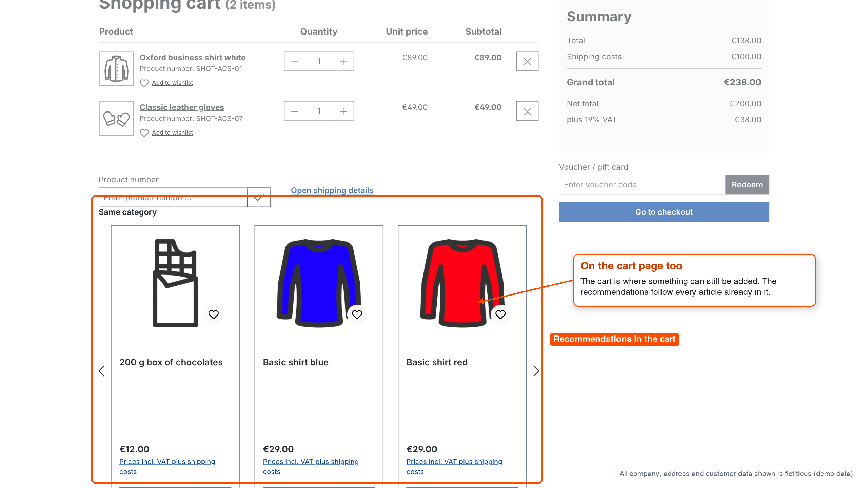Select the Net total €200.00 value
This screenshot has width=868, height=488.
745,104
